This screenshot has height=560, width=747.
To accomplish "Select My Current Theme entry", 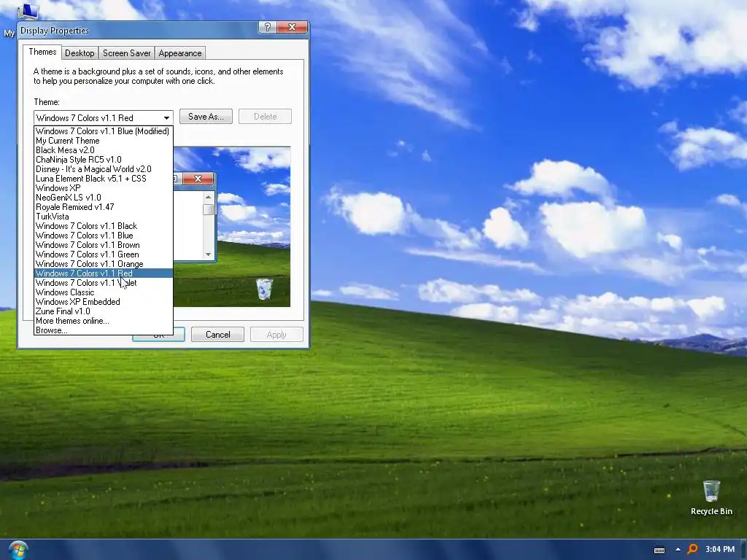I will pos(104,141).
